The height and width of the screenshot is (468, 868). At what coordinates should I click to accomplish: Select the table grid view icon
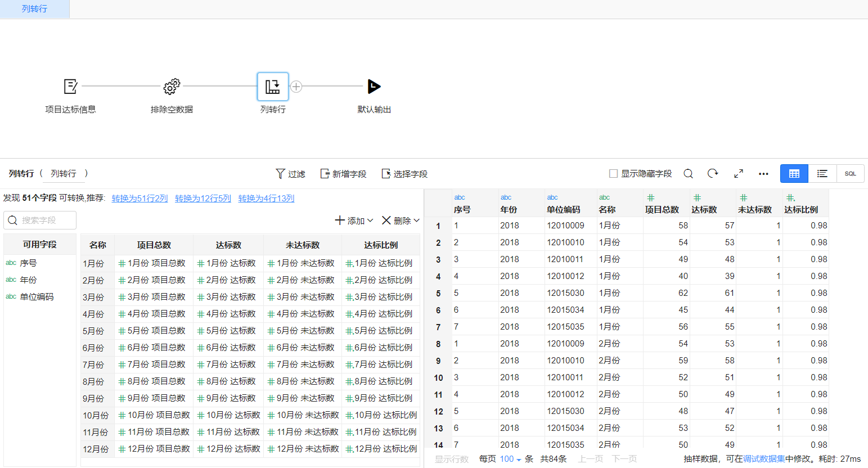(x=794, y=174)
